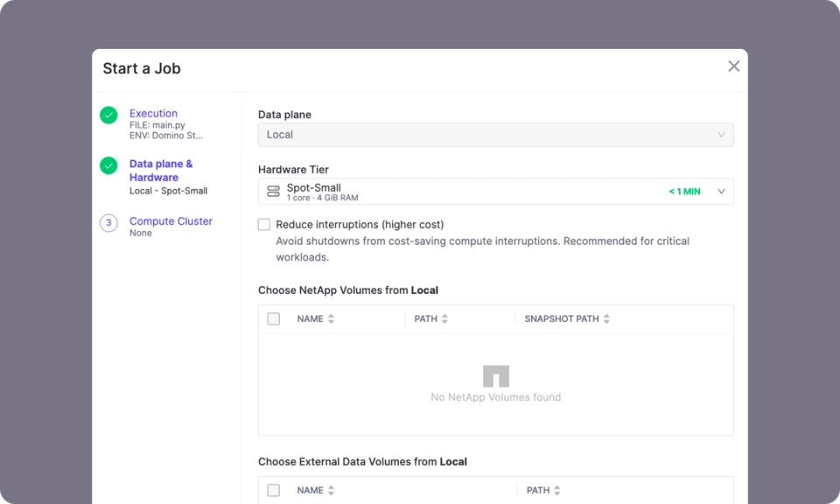Click the Execution step green checkmark icon
The width and height of the screenshot is (840, 504).
click(108, 115)
